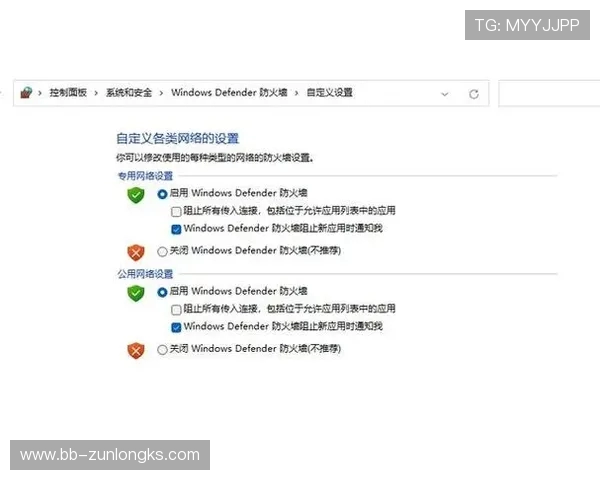
Task: Click green shield icon in 公用网络设置
Action: click(135, 294)
